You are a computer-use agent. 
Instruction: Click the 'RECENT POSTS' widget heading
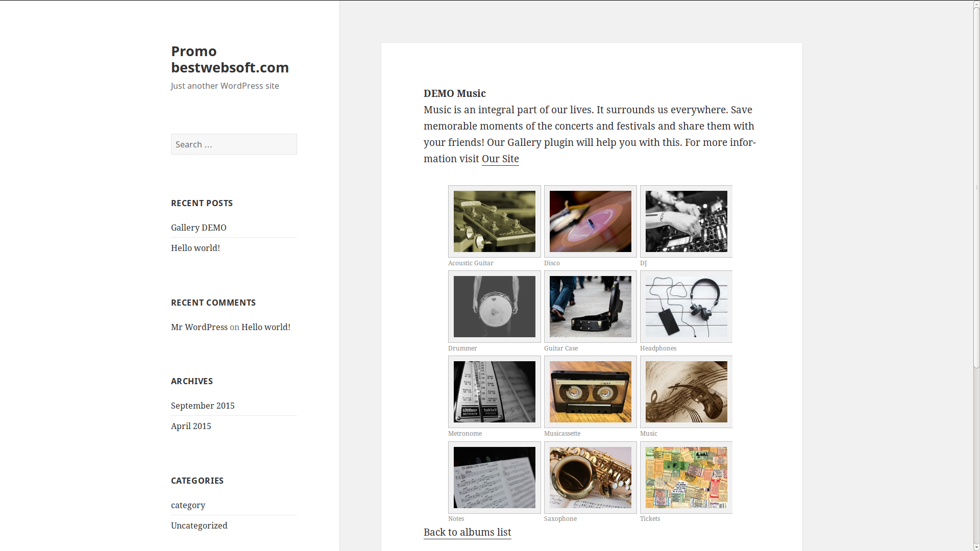[x=202, y=203]
